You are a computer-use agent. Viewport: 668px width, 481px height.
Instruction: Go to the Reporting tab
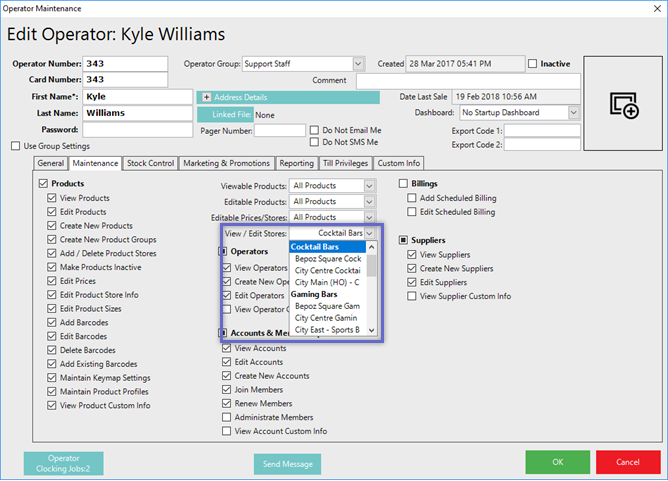pyautogui.click(x=296, y=163)
